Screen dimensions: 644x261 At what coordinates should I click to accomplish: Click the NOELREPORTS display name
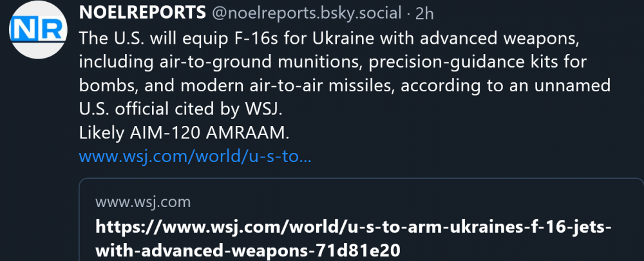click(143, 13)
